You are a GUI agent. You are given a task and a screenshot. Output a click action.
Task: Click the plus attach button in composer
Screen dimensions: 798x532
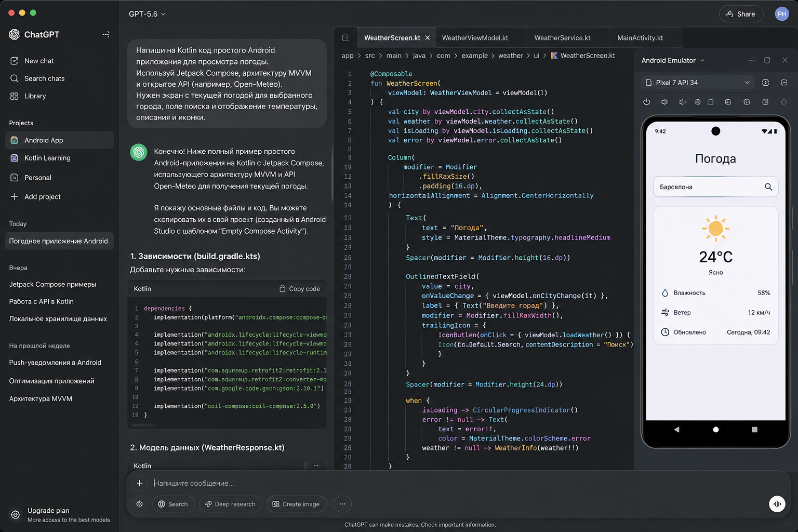(139, 483)
